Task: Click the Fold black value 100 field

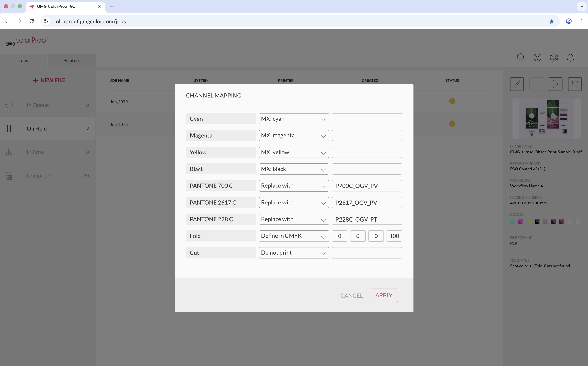Action: click(394, 236)
